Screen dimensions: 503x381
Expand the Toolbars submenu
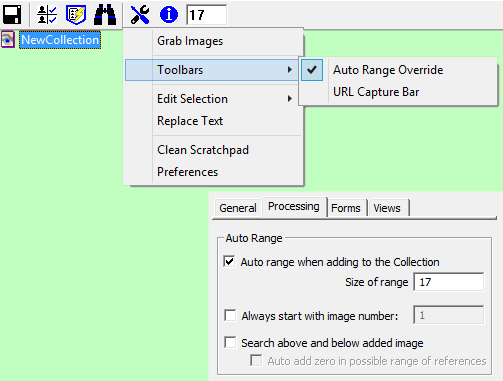(212, 70)
